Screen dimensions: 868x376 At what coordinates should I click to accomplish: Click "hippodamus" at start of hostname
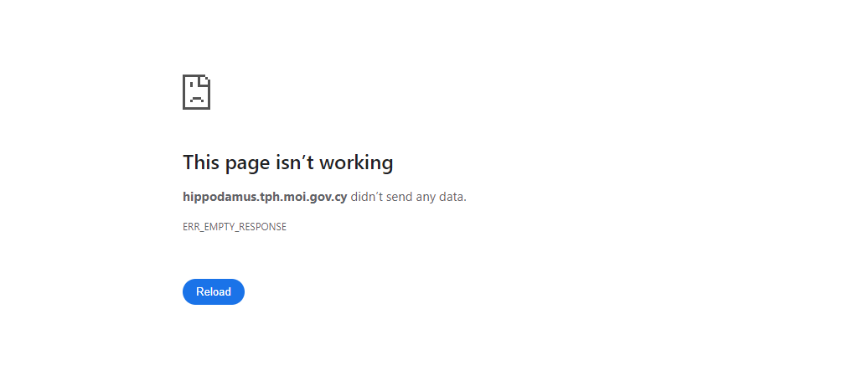[220, 197]
